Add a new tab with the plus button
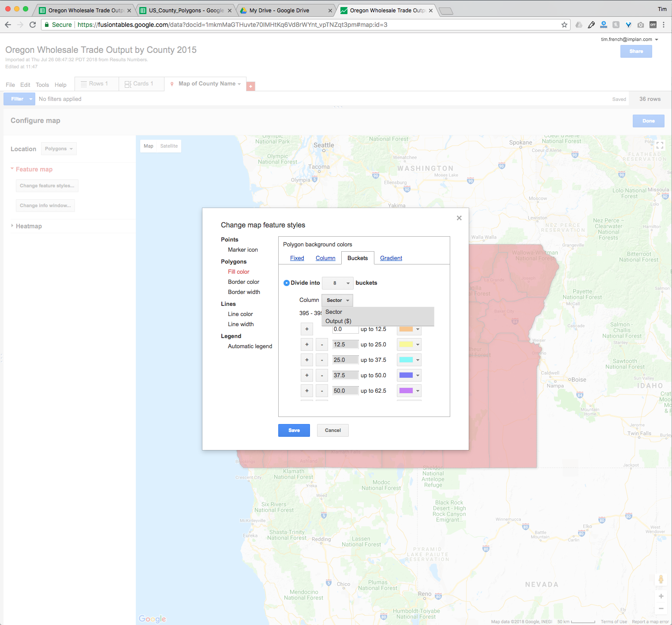 (x=250, y=86)
